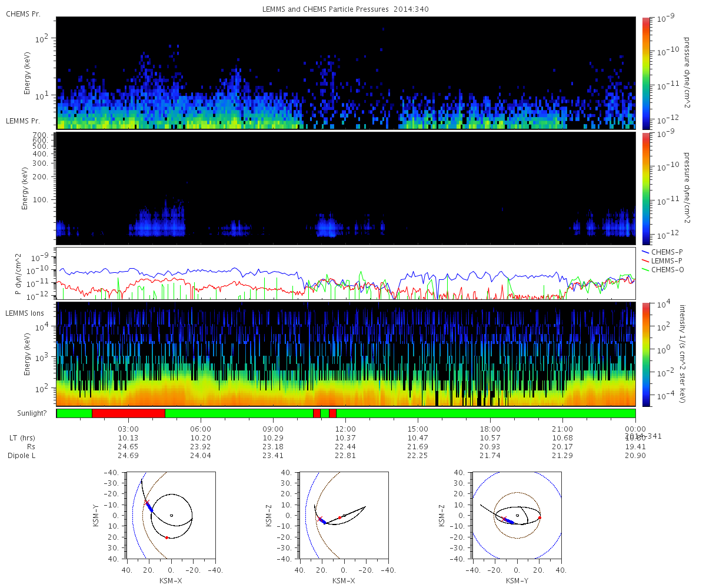Click the CHEMS pressure color bar at top right
The height and width of the screenshot is (588, 706).
[x=645, y=73]
